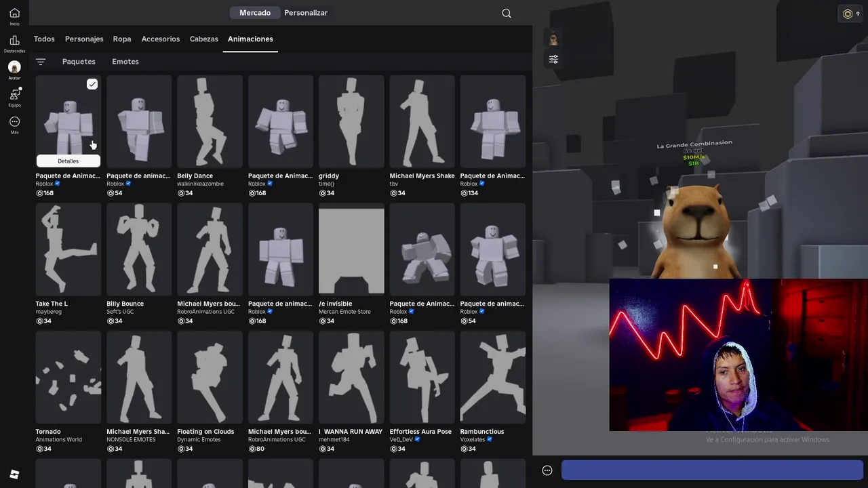The height and width of the screenshot is (488, 868).
Task: Open the search magnifier icon
Action: 507,13
